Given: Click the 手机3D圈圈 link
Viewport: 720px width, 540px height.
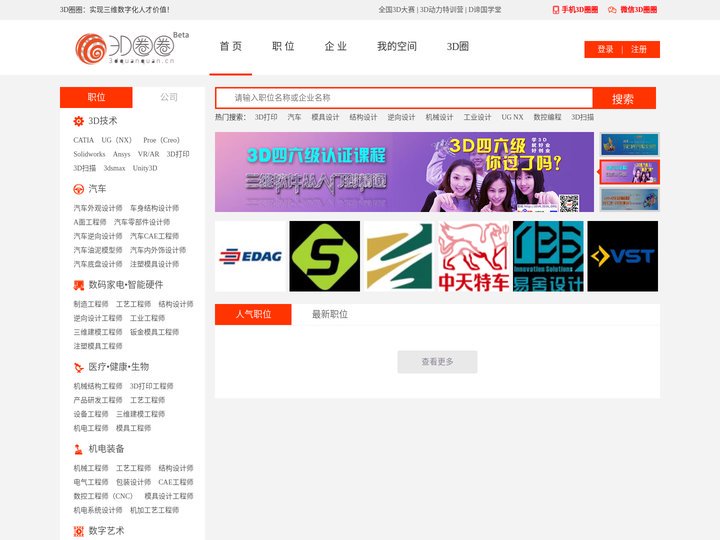Looking at the screenshot, I should pos(579,10).
